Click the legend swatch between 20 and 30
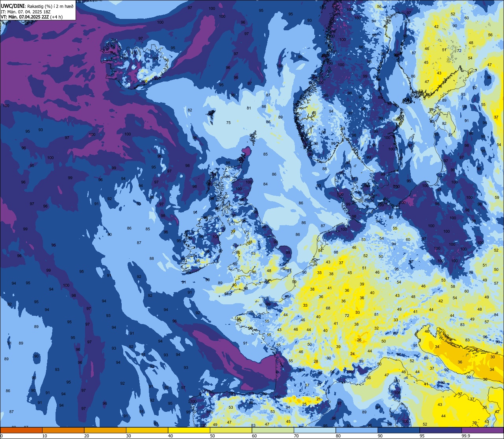 [x=105, y=430]
